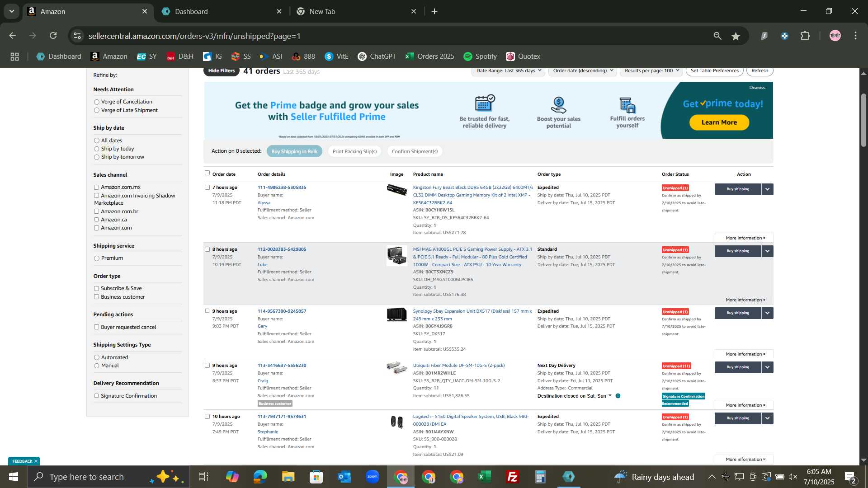Image resolution: width=868 pixels, height=488 pixels.
Task: Open the browser zoom magnifier icon
Action: coord(717,36)
